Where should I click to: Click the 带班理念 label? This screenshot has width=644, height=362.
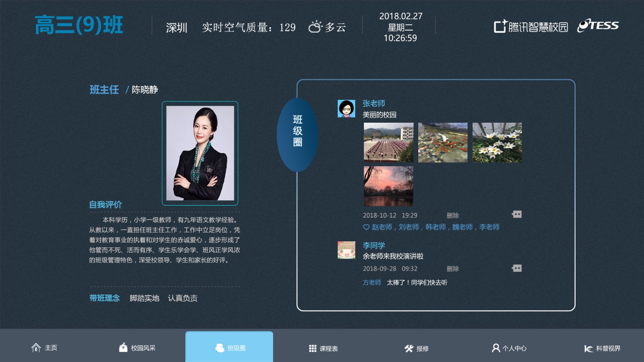(x=105, y=298)
